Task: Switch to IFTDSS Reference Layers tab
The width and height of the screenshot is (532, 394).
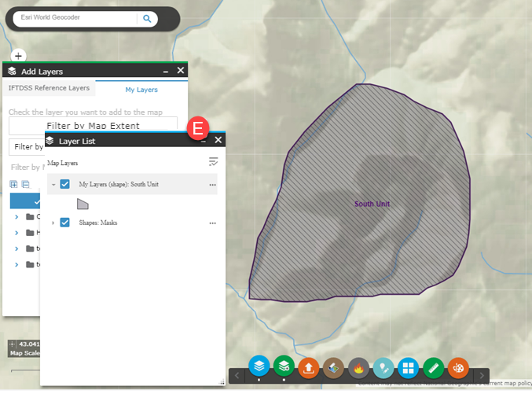Action: pos(49,88)
